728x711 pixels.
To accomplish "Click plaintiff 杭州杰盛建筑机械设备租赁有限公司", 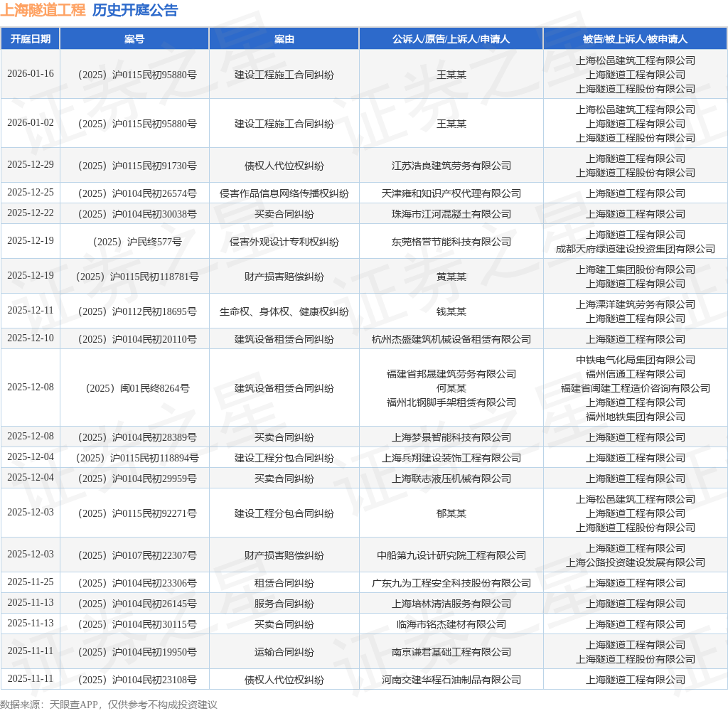I will point(451,339).
